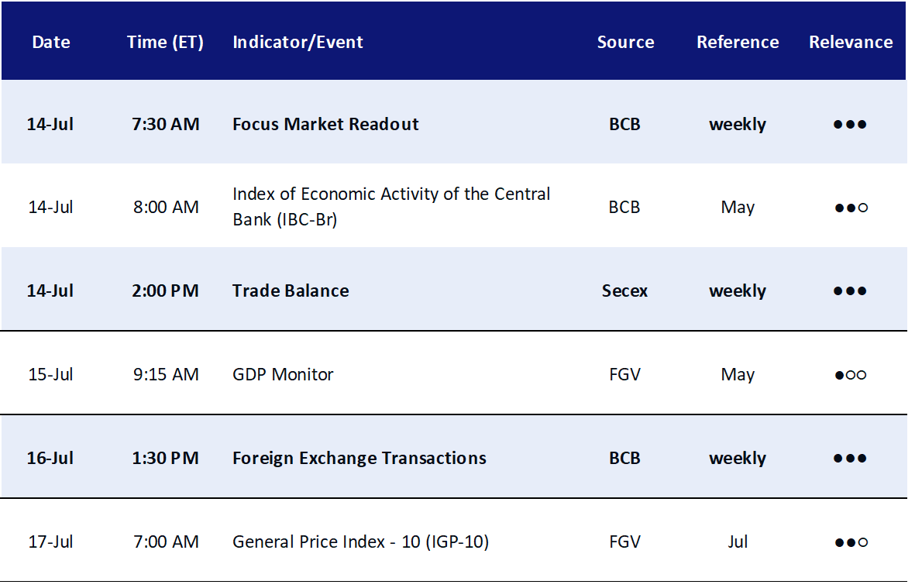Click the Source column header
908x588 pixels.
pyautogui.click(x=625, y=42)
